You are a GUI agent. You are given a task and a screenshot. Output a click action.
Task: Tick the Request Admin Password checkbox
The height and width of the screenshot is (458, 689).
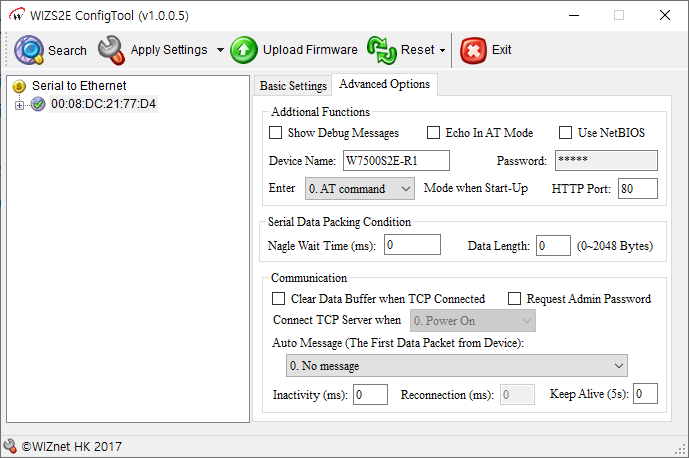pos(514,299)
